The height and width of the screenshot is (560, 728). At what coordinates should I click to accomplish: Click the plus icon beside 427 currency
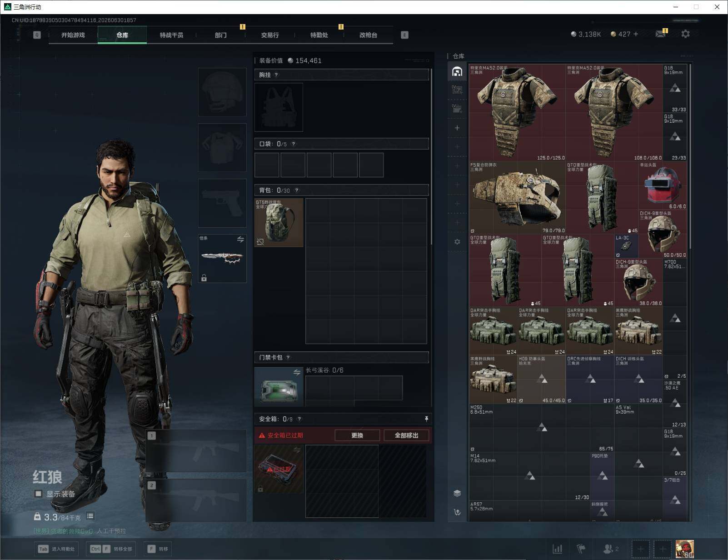[636, 34]
